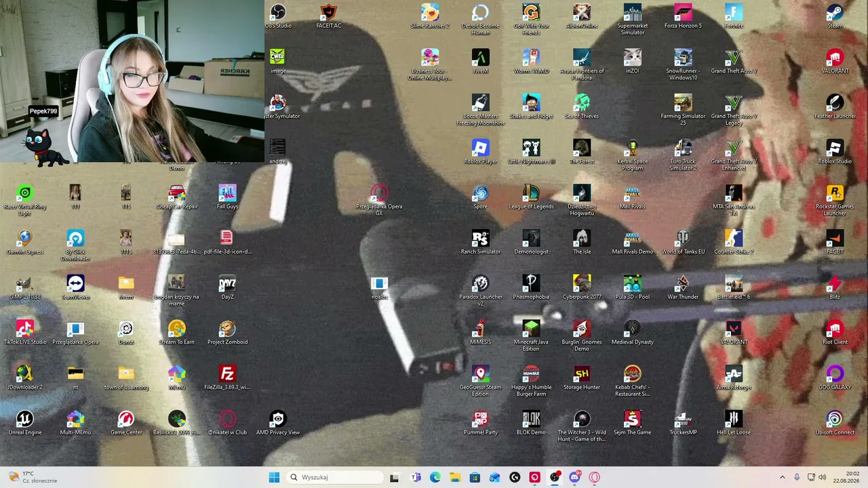Launch the FACEIT AC shortcut
The width and height of the screenshot is (868, 488).
click(328, 16)
